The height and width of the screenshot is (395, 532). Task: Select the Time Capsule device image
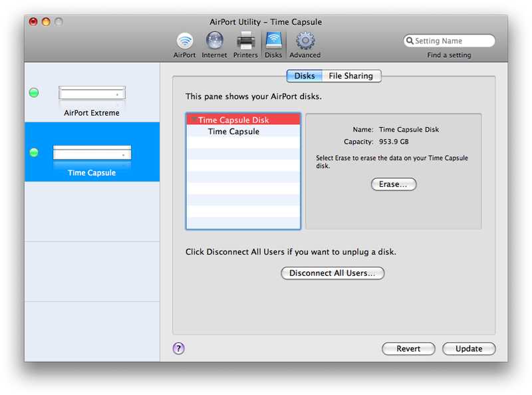[x=92, y=153]
